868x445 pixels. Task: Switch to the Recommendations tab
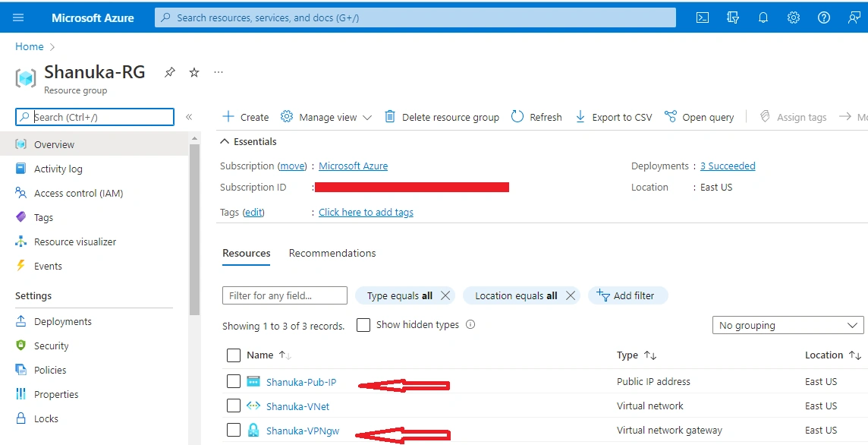click(x=332, y=254)
